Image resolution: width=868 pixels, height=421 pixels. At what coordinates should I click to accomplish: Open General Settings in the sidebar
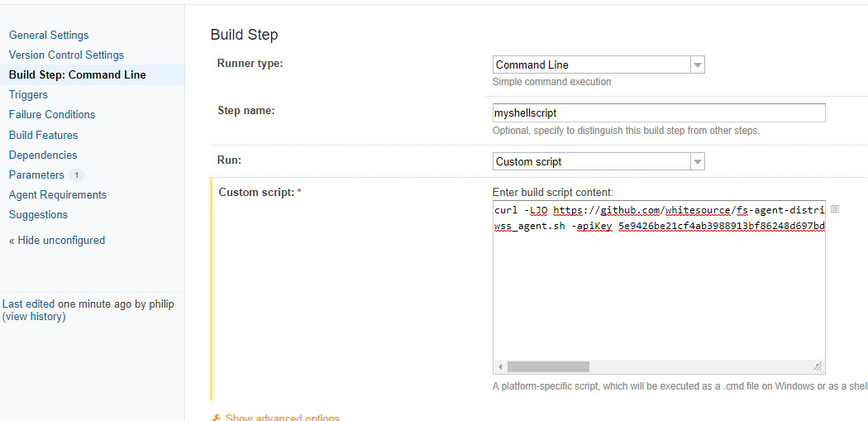[49, 35]
